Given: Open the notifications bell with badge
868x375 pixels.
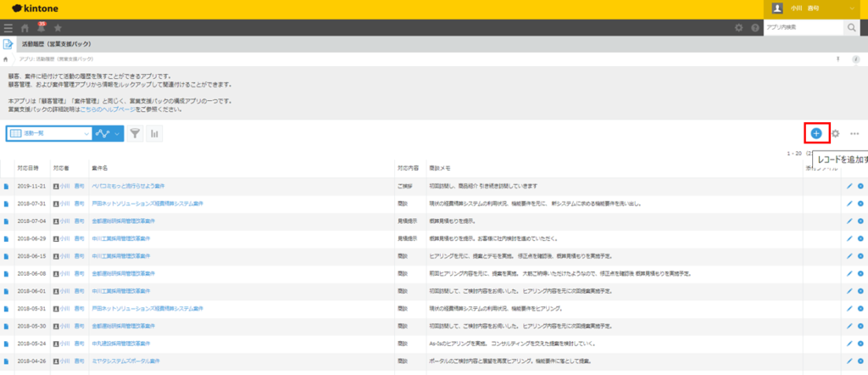Looking at the screenshot, I should [x=40, y=28].
